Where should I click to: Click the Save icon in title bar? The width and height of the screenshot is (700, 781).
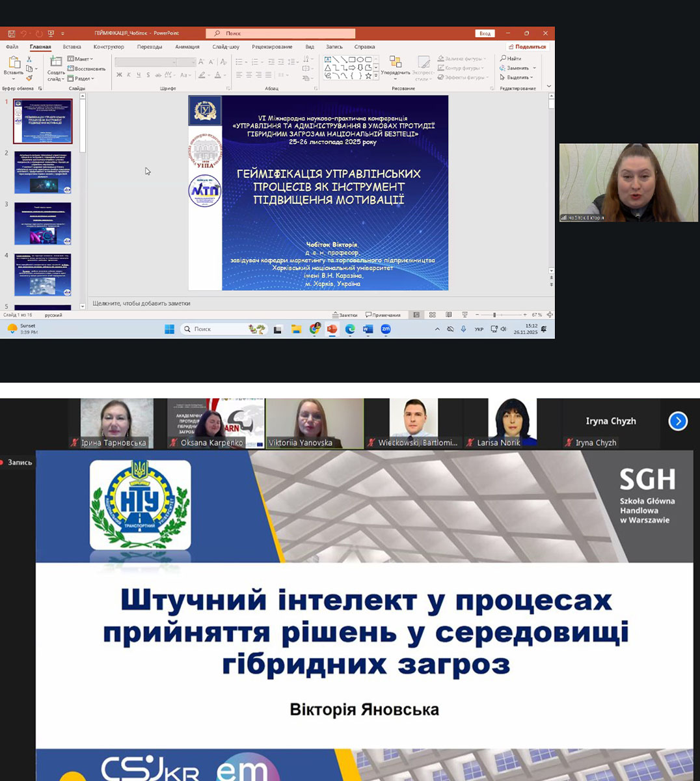tap(12, 33)
